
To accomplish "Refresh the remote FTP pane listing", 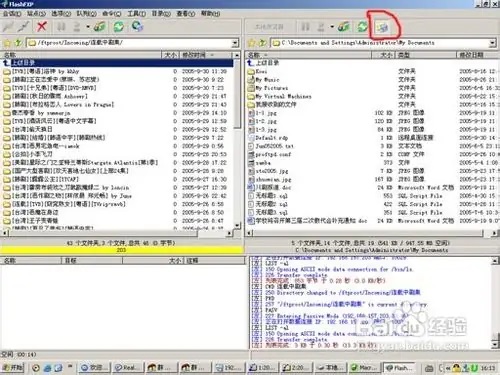I will pos(118,26).
